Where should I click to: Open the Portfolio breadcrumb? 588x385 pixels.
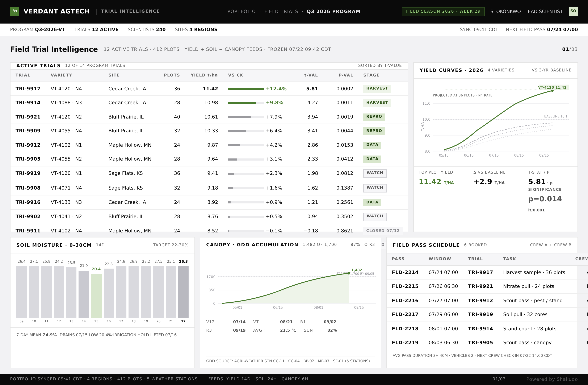241,11
